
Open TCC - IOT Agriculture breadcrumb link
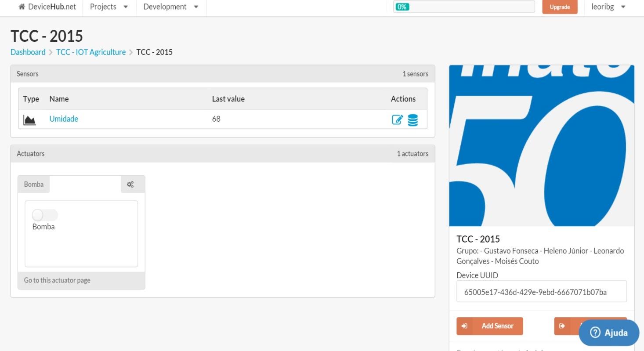click(91, 52)
